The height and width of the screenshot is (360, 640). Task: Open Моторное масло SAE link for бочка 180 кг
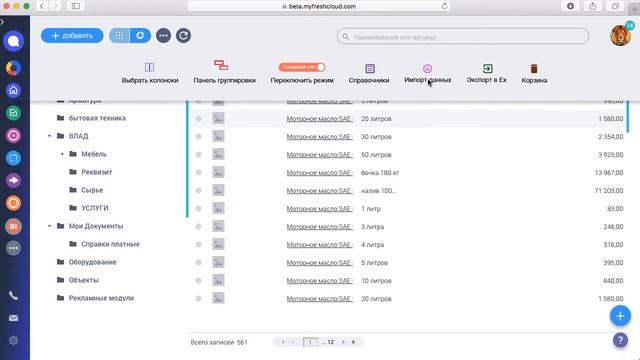point(320,173)
